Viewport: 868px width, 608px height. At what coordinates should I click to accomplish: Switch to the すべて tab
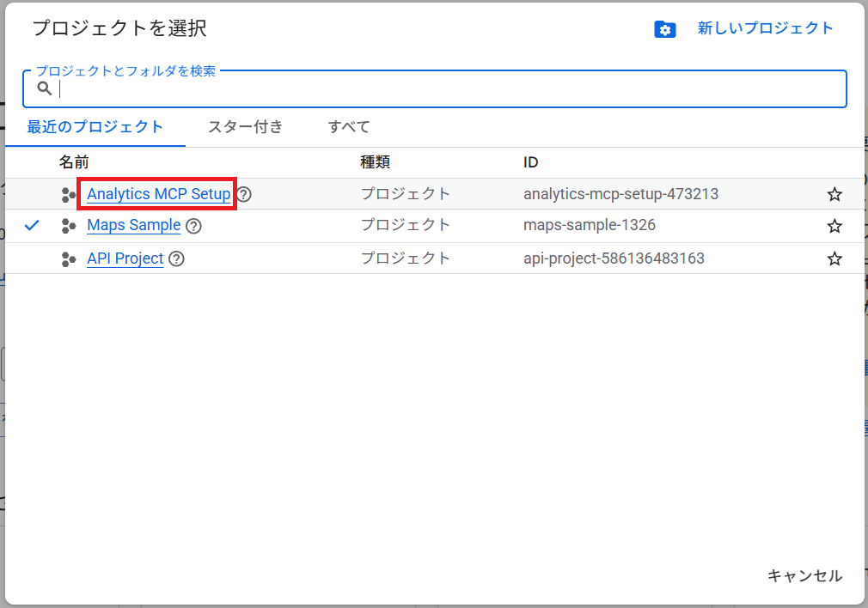click(x=349, y=127)
